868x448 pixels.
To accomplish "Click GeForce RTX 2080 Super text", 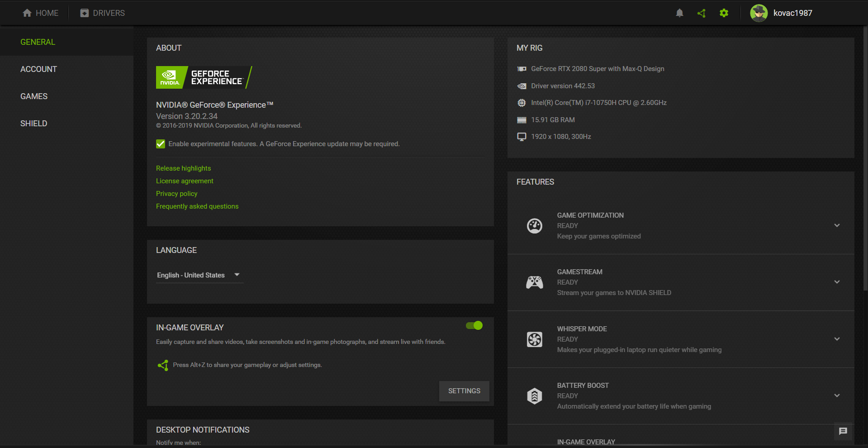I will click(598, 69).
